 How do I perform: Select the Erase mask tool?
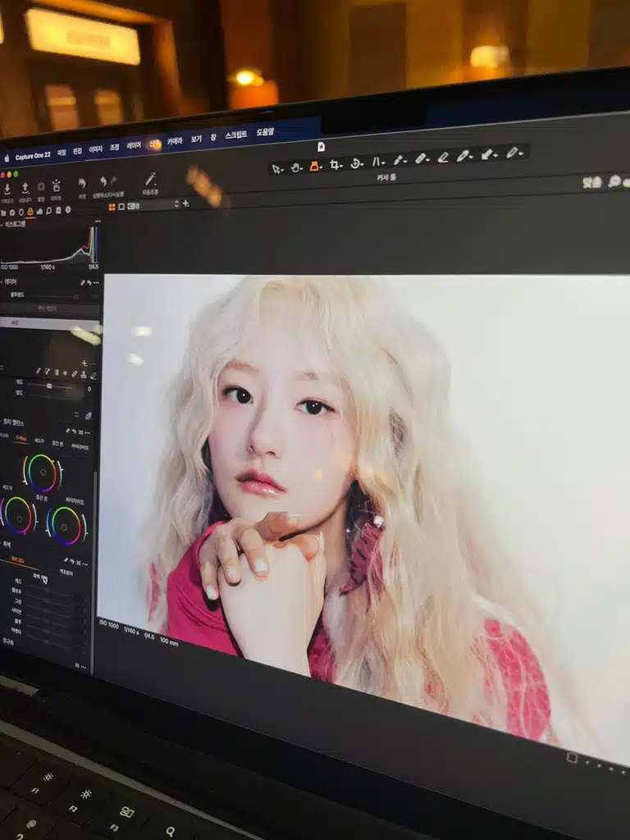(x=442, y=157)
